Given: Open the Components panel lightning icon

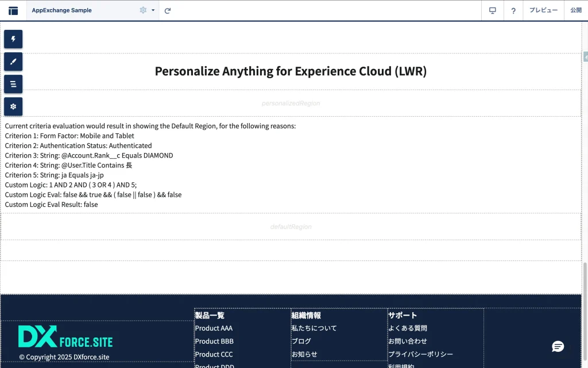Looking at the screenshot, I should (13, 39).
